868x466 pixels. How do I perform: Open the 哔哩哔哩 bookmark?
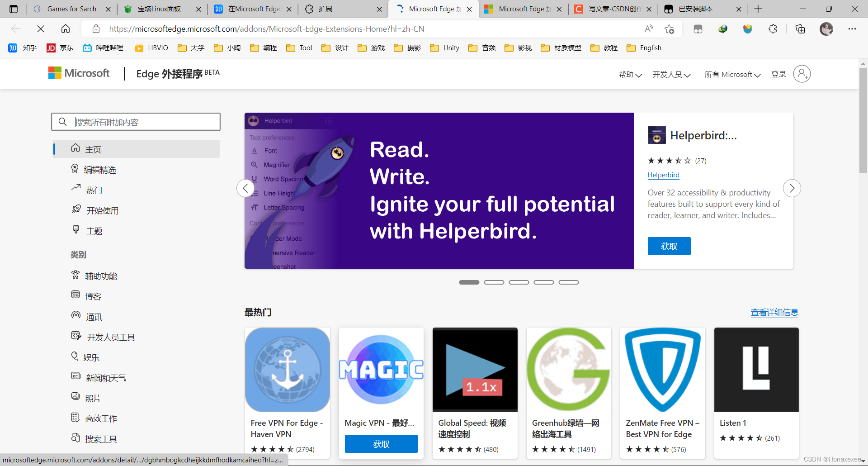click(103, 48)
